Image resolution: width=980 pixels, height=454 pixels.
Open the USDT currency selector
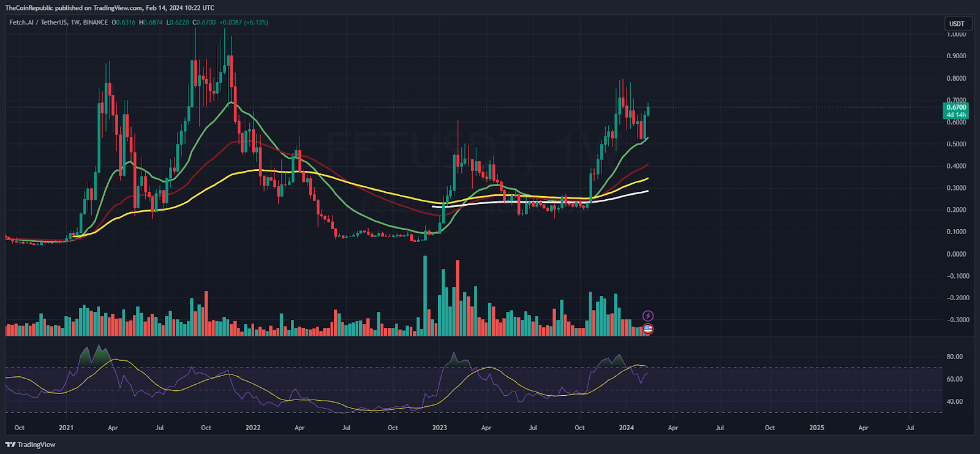957,24
